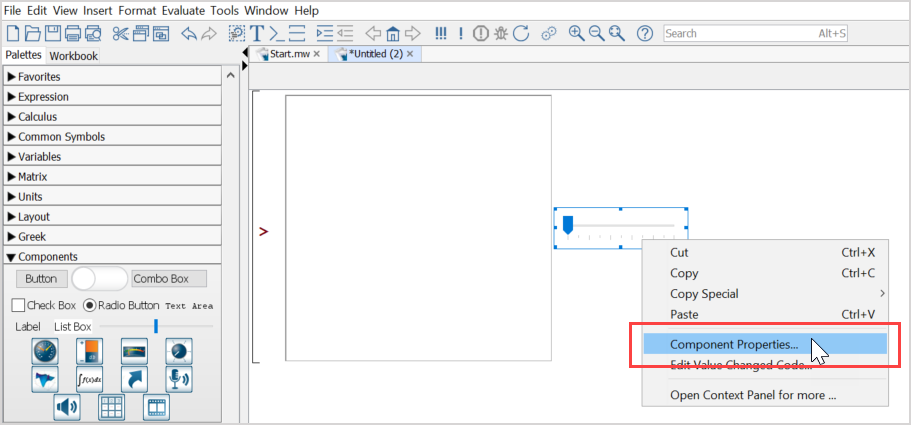Insert the Speaker component from palette
The width and height of the screenshot is (911, 425).
point(67,407)
